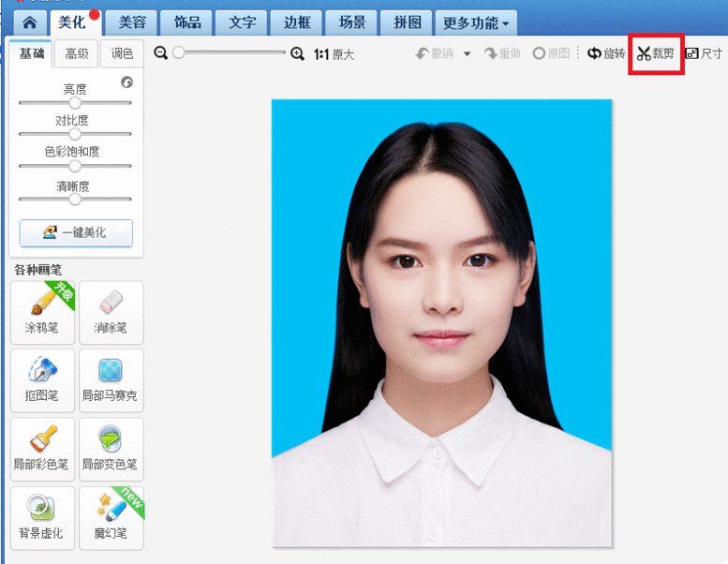The image size is (728, 564).
Task: Click the 各种画笔 section heading
Action: tap(37, 270)
